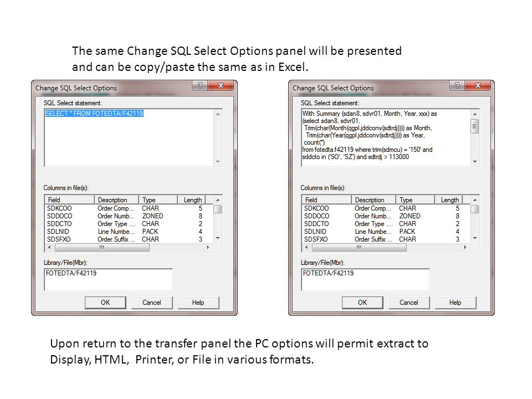Click the Library/File field in left dialog

click(108, 279)
